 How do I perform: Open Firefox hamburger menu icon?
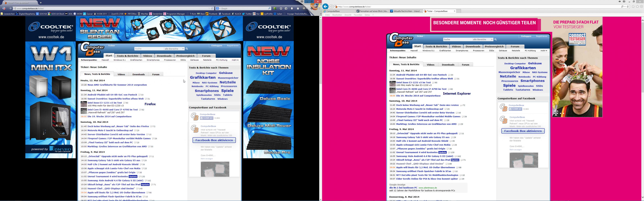pos(319,9)
